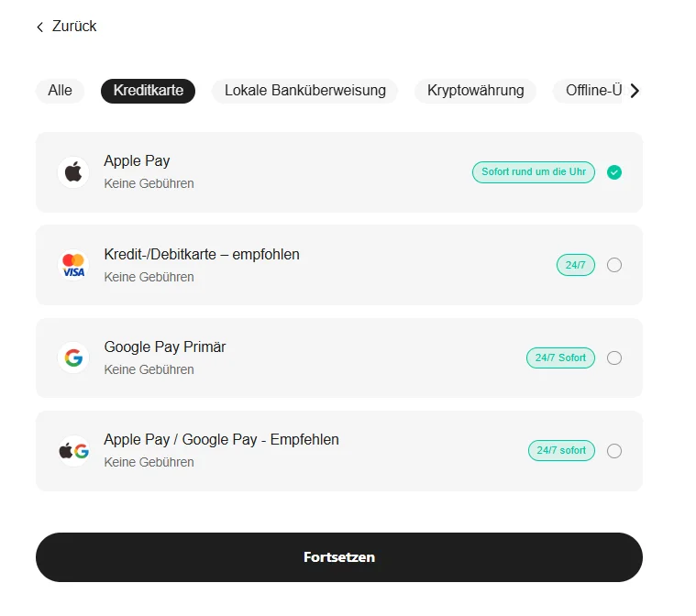The height and width of the screenshot is (616, 696).
Task: Click the Apple logo icon
Action: click(73, 172)
